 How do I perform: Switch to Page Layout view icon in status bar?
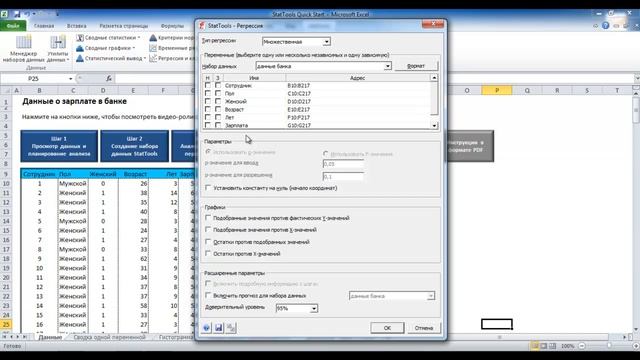tap(544, 346)
